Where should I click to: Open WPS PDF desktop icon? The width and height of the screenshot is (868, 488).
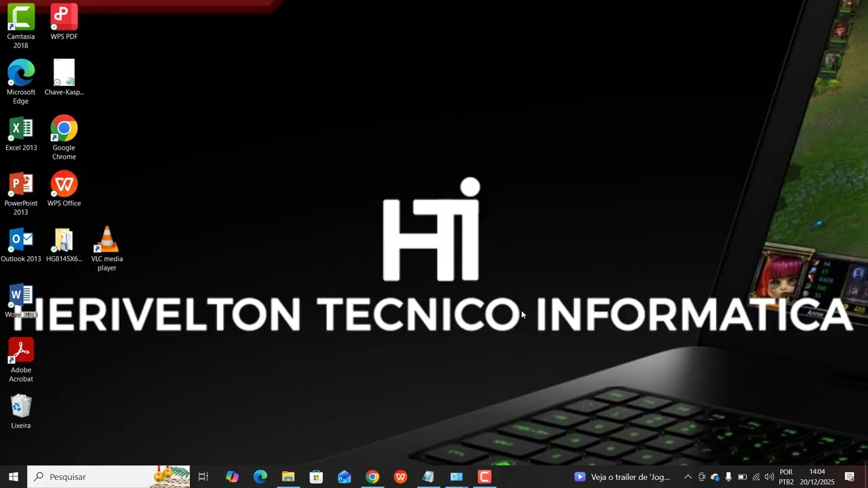pos(64,22)
